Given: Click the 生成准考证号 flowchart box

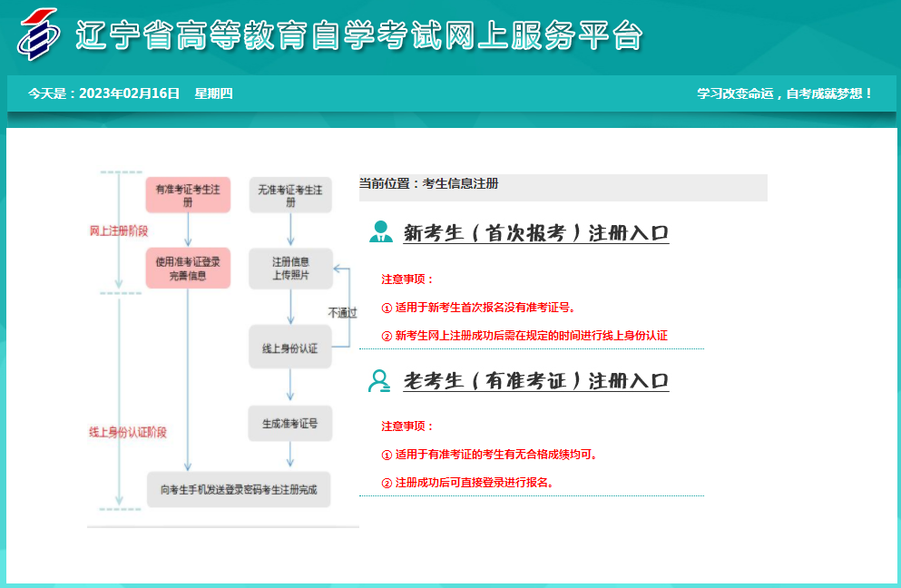Looking at the screenshot, I should (x=289, y=423).
